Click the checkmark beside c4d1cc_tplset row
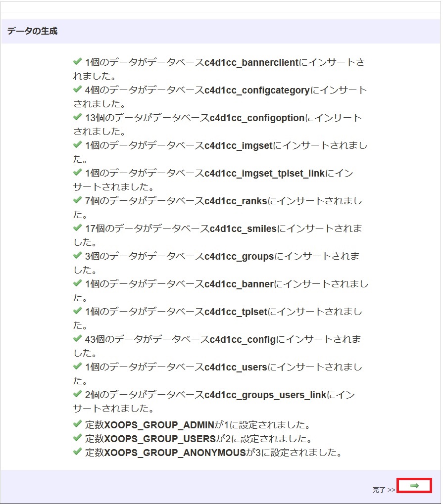443x504 pixels. tap(77, 311)
